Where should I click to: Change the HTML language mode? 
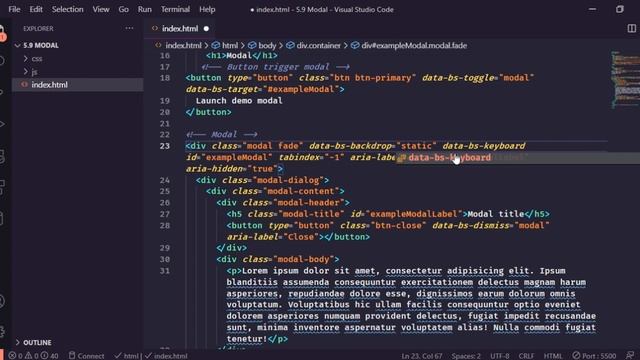pyautogui.click(x=553, y=356)
